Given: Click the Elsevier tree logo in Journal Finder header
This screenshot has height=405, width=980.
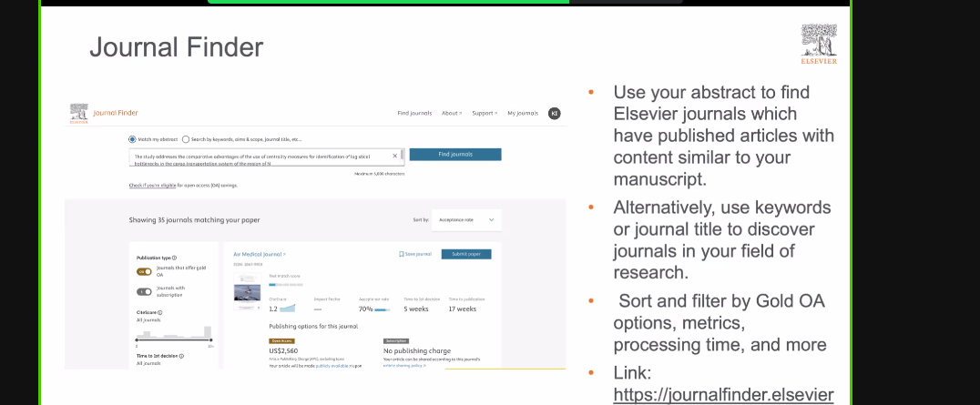Looking at the screenshot, I should coord(78,113).
